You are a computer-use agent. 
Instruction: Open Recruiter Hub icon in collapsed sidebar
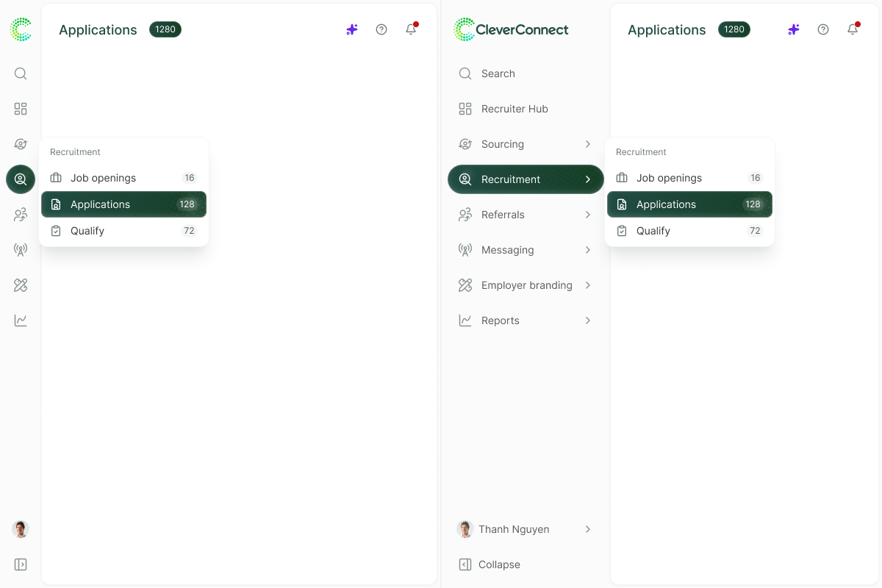21,109
